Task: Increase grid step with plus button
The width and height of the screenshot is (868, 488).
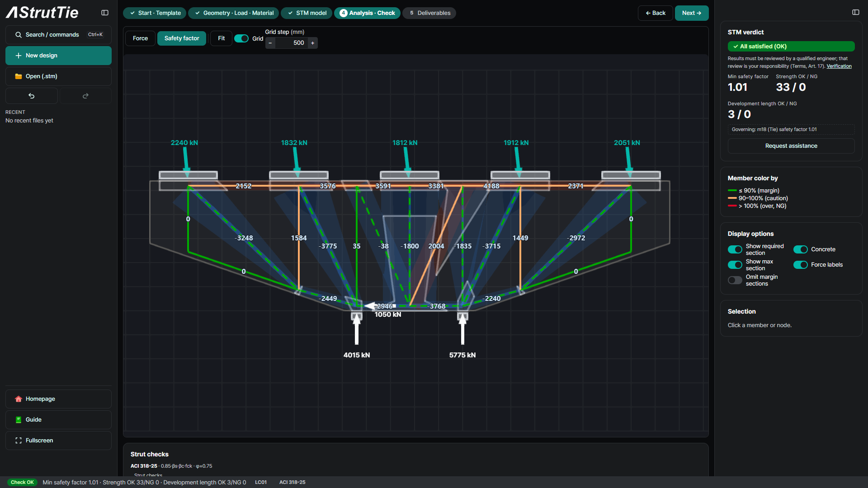Action: tap(312, 43)
